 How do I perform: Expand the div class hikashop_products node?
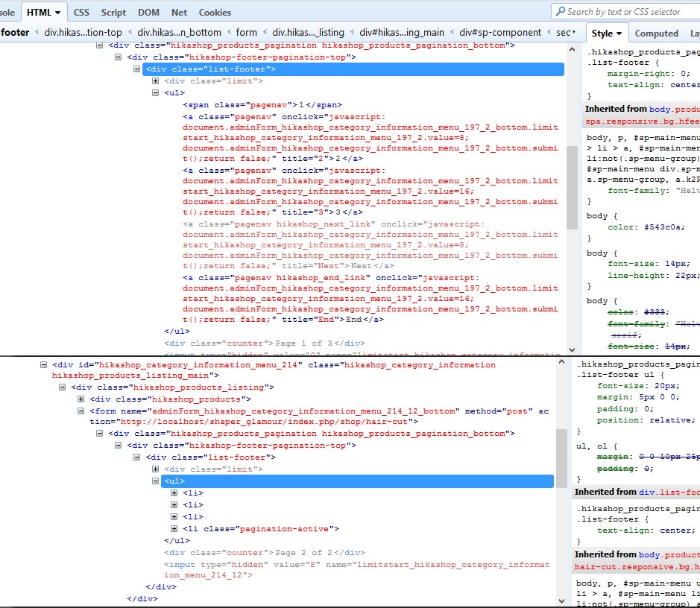pyautogui.click(x=82, y=399)
